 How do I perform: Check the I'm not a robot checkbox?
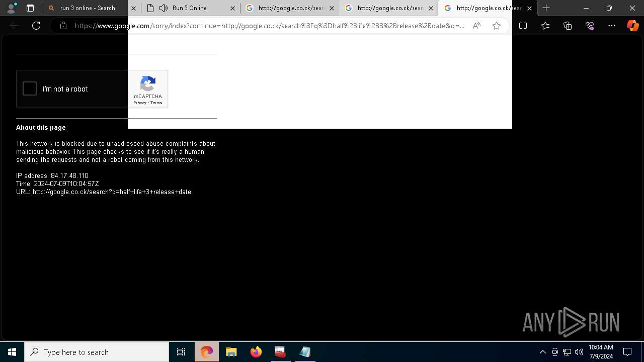click(x=30, y=89)
